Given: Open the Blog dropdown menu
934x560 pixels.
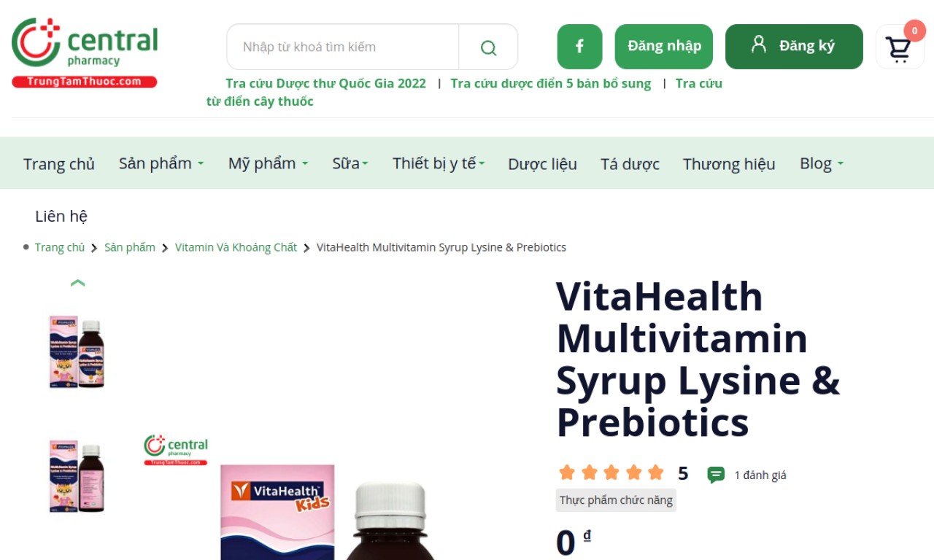Looking at the screenshot, I should [x=822, y=163].
